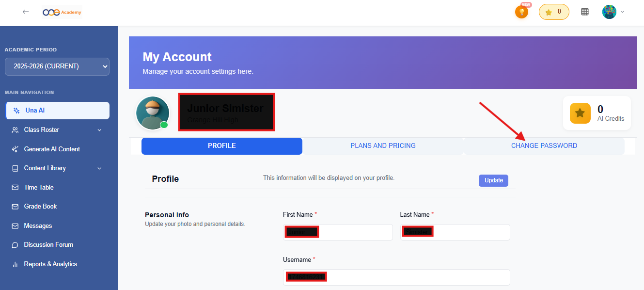
Task: Switch to the Change Password tab
Action: pos(544,145)
